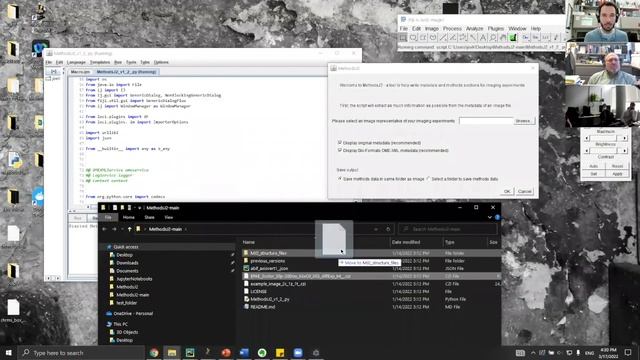Select the Multi-point tool in Fiji toolbar
Screen dimensions: 640x360
click(463, 38)
